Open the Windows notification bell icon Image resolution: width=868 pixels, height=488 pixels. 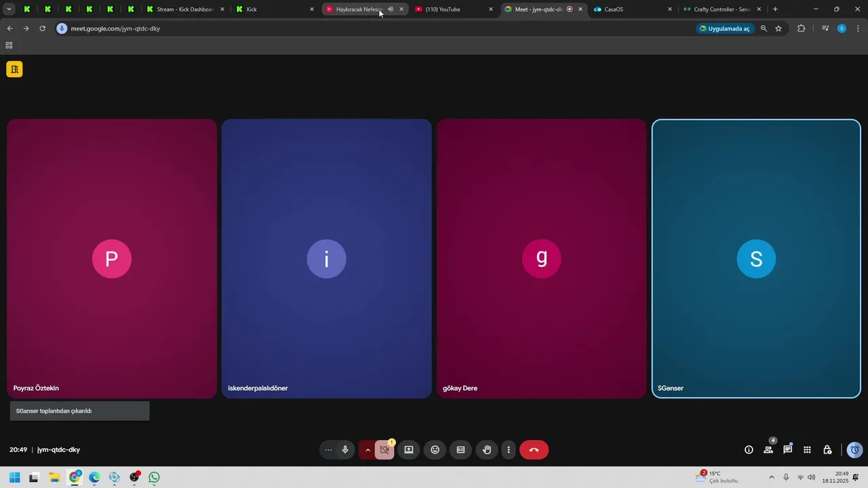[856, 478]
